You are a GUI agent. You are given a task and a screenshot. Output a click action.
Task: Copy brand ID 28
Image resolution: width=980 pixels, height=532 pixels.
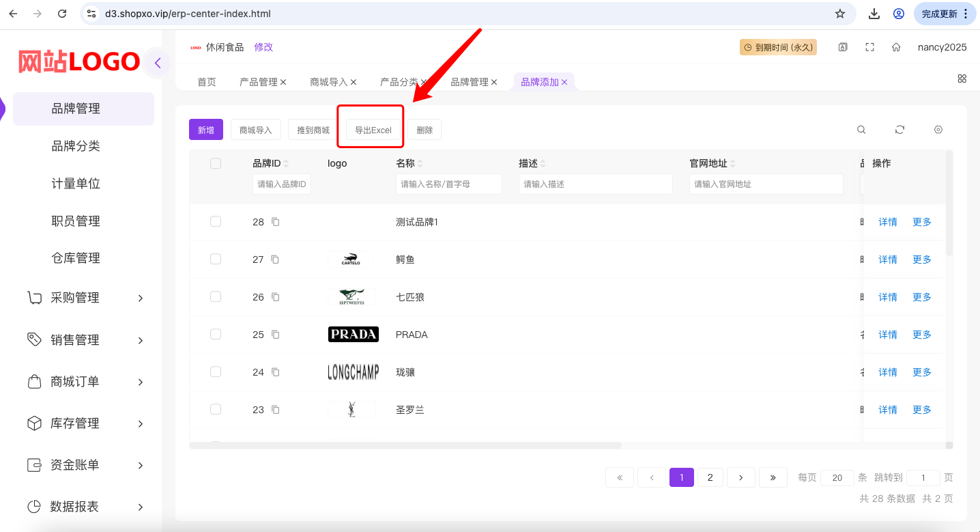[276, 222]
